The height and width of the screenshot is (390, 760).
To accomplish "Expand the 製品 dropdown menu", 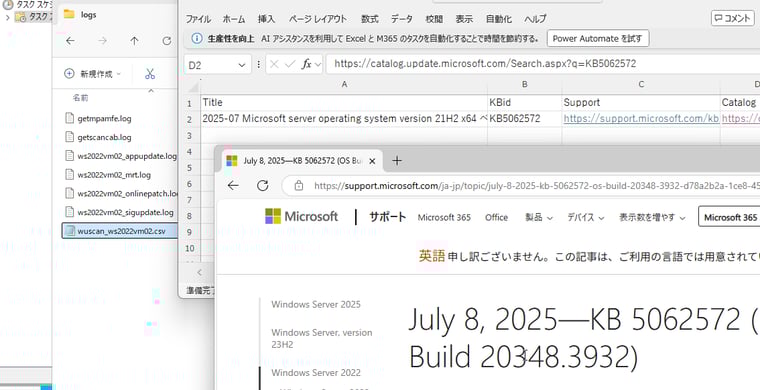I will [x=538, y=218].
